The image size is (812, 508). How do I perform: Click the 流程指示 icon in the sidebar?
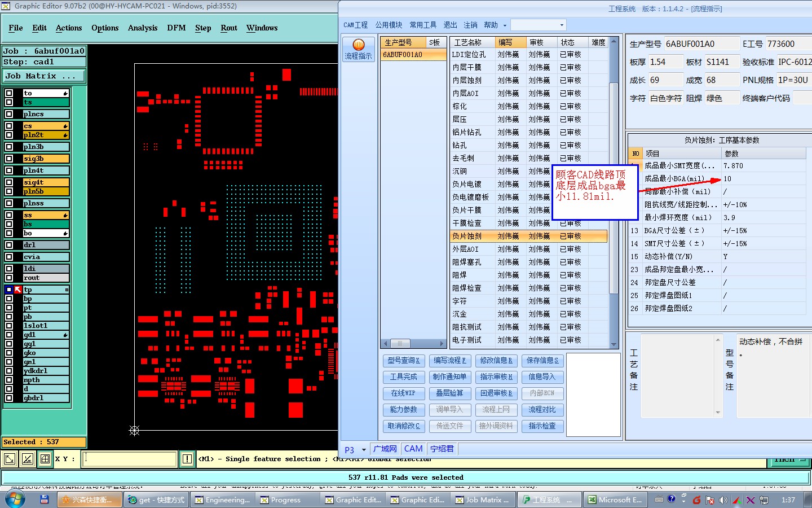[358, 50]
